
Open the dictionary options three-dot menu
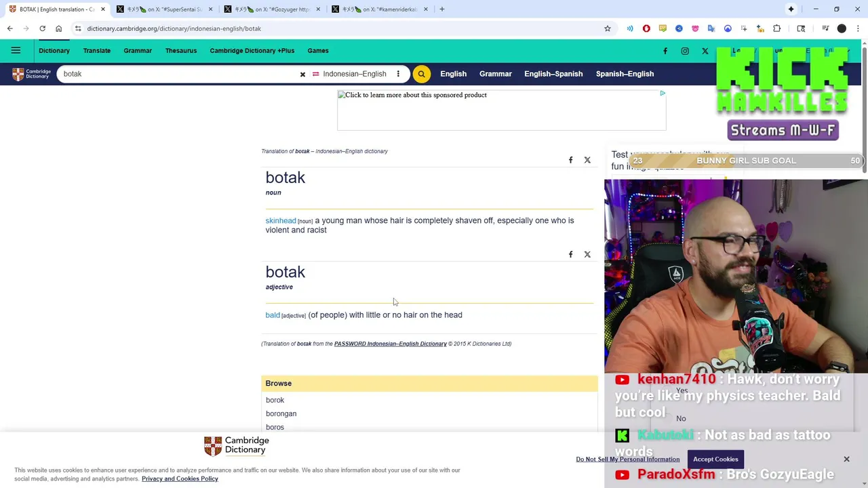tap(398, 74)
